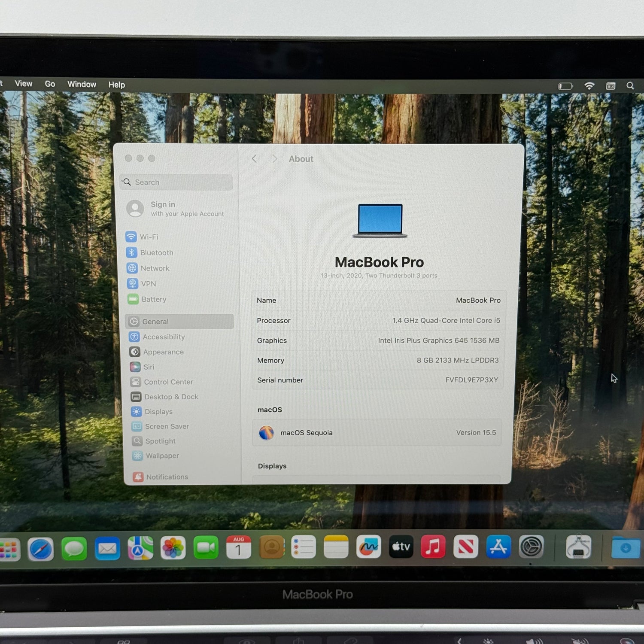644x644 pixels.
Task: Open Safari from the Dock
Action: click(x=41, y=549)
